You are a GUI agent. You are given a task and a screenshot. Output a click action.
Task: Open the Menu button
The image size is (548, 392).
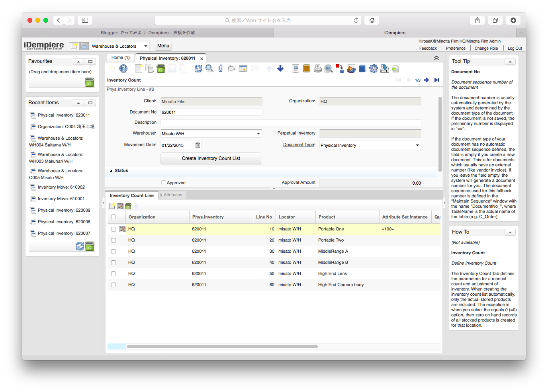coord(163,45)
